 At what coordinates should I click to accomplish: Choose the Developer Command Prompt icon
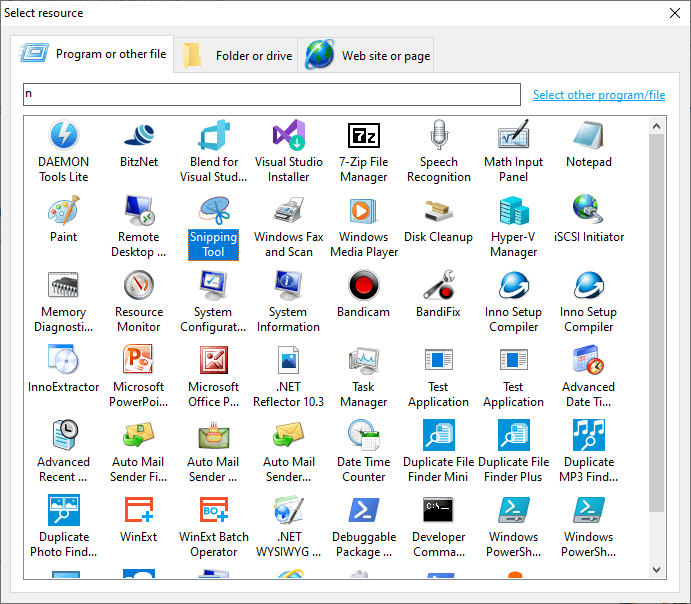(439, 510)
